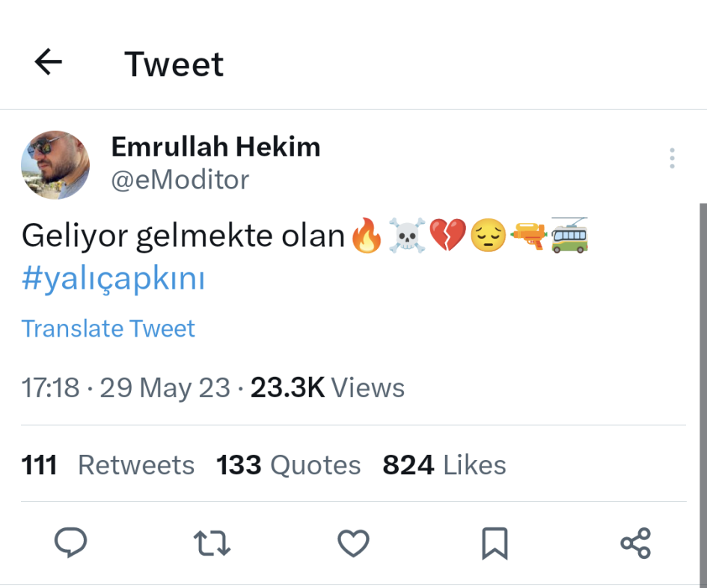Tap the 23.3K Views count
Image resolution: width=707 pixels, height=588 pixels.
click(327, 388)
